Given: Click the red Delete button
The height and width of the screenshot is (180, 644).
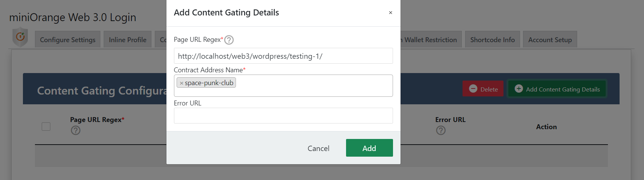Looking at the screenshot, I should [483, 89].
